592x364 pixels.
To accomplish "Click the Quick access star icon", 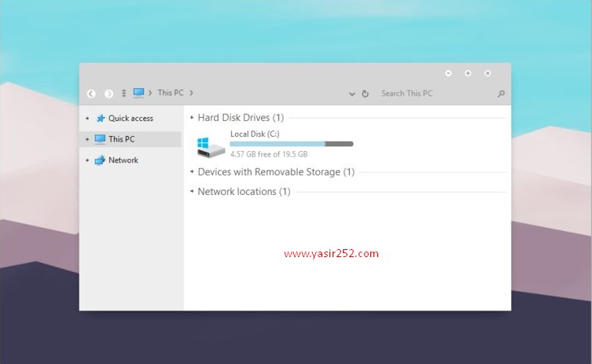I will (100, 119).
